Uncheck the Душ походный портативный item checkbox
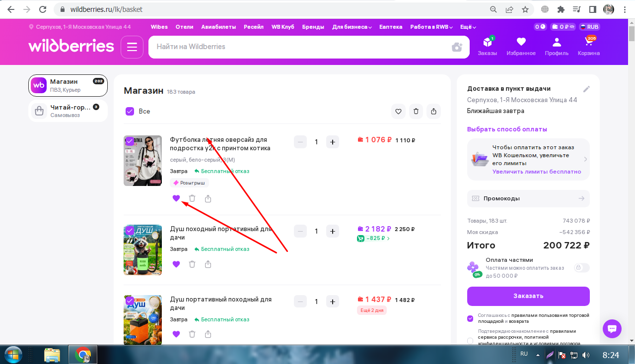 (x=130, y=231)
